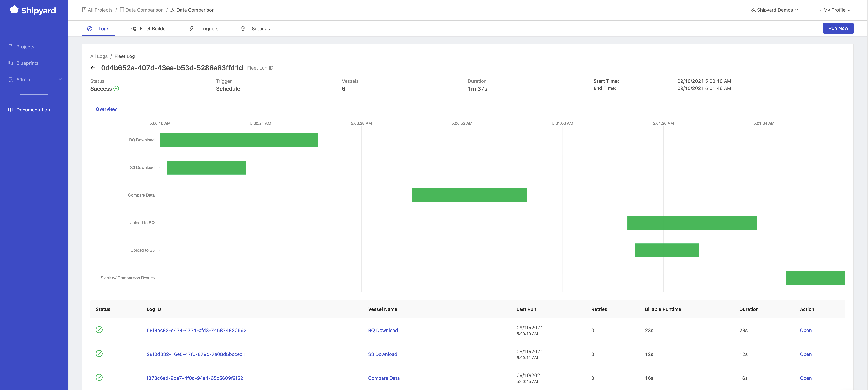Screen dimensions: 868x390
Task: Click the Upload to BQ Gantt bar
Action: 692,223
